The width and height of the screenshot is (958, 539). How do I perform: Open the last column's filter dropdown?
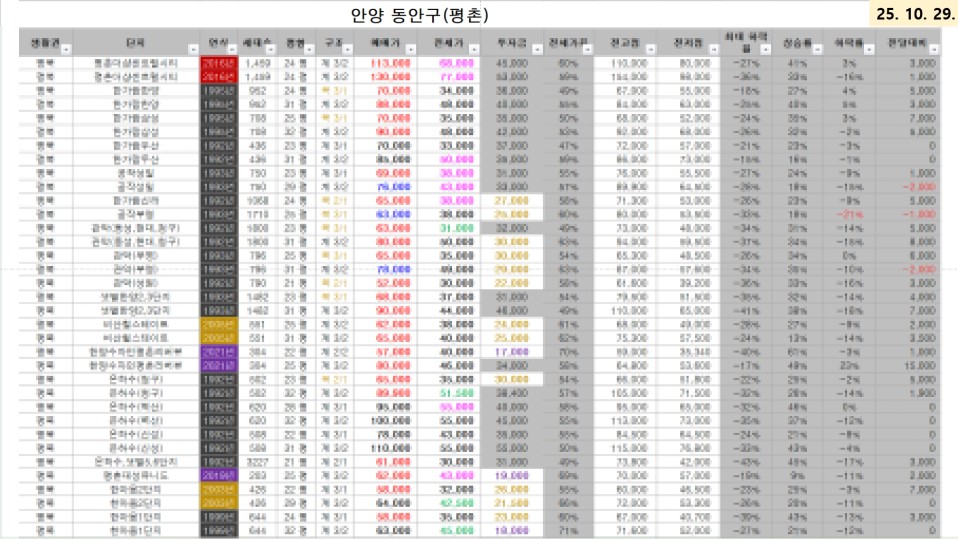click(x=934, y=49)
